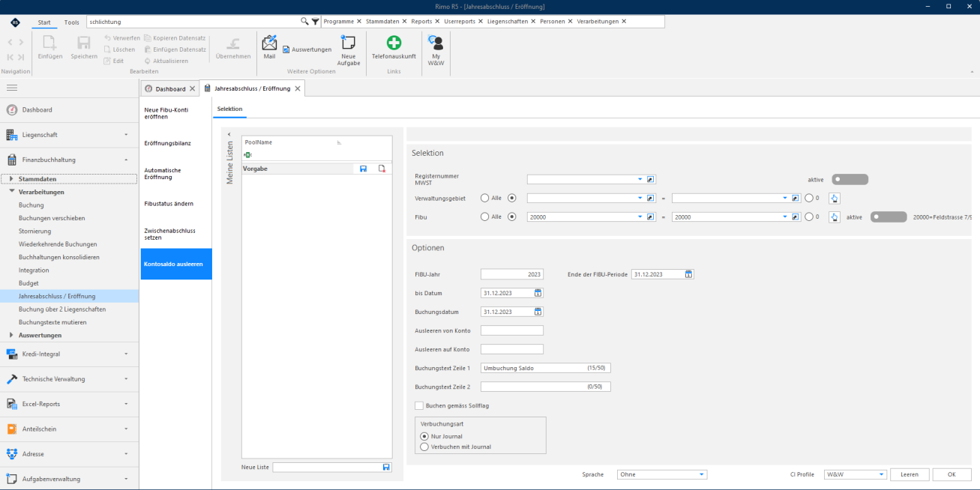Switch to the Tools ribbon tab
980x490 pixels.
tap(72, 22)
